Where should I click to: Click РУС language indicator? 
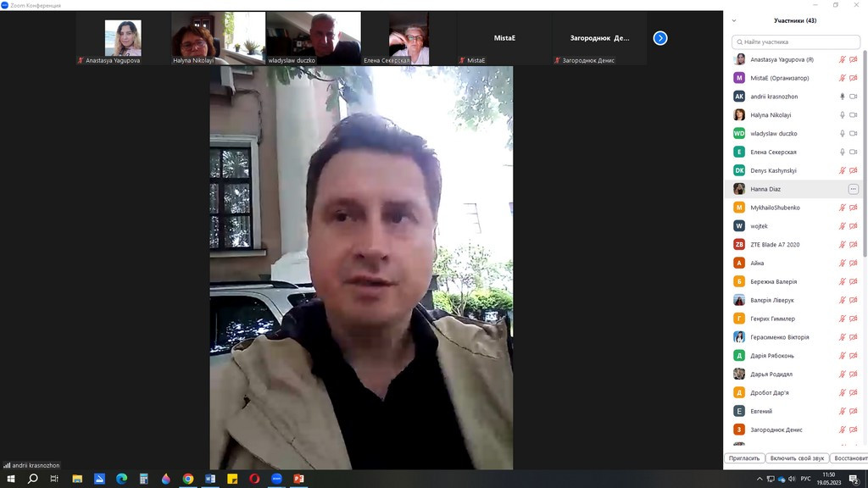point(805,479)
